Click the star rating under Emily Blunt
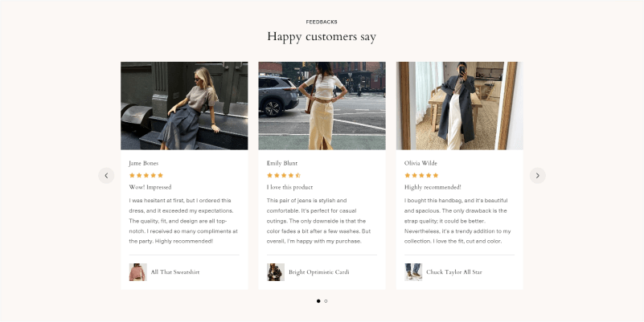The height and width of the screenshot is (322, 644). click(284, 175)
